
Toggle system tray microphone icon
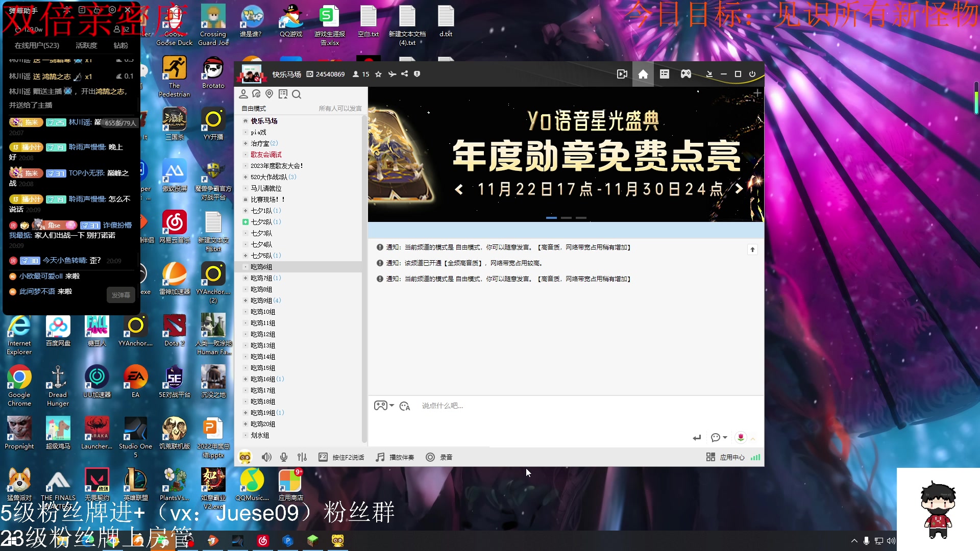(x=866, y=541)
